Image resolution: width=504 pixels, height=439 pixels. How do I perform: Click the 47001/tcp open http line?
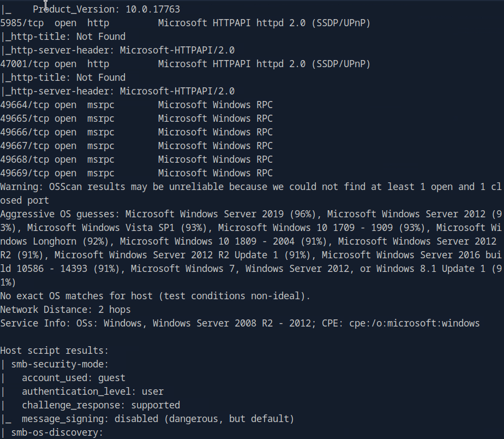tap(185, 64)
